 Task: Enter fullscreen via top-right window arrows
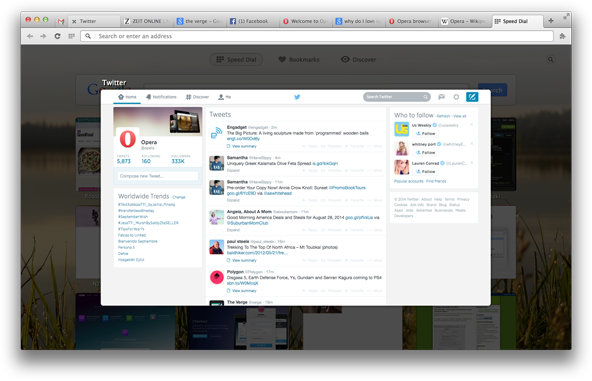coord(566,16)
